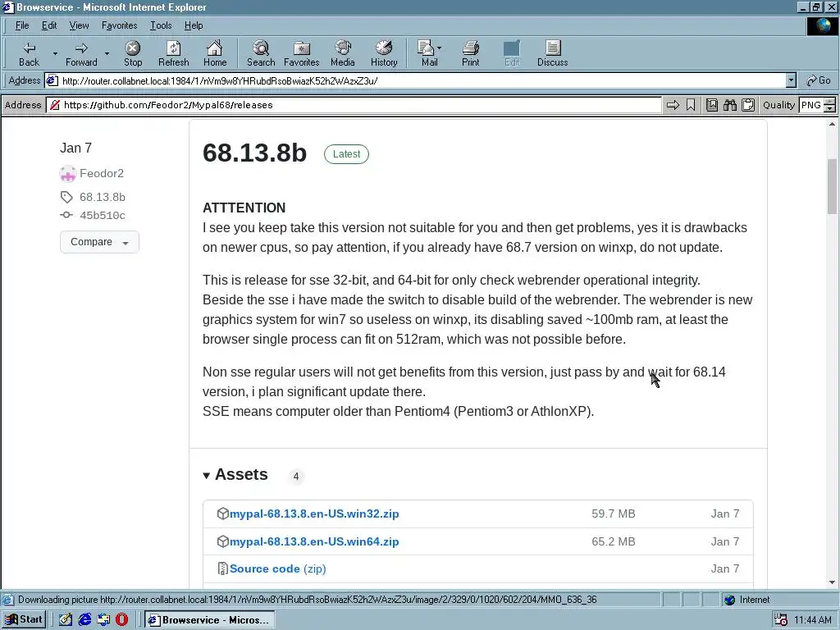Open the Favorites toolbar panel
The image size is (840, 630).
(x=302, y=53)
